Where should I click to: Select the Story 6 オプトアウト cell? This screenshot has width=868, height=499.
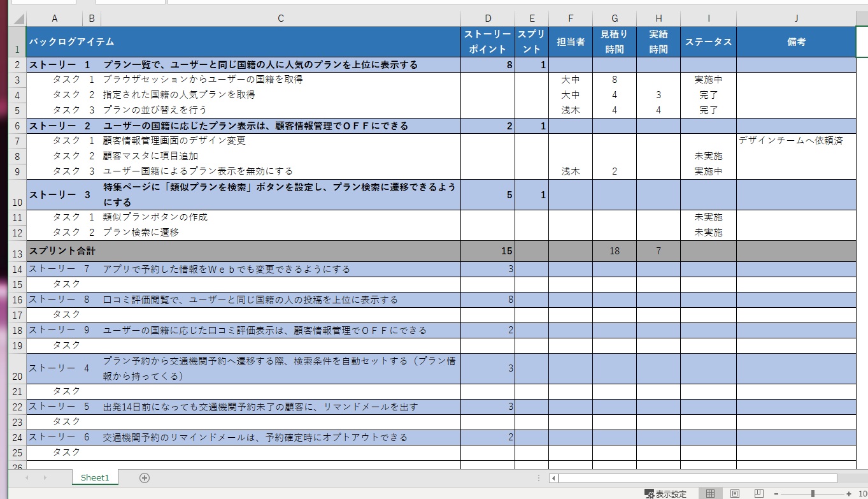(x=281, y=438)
